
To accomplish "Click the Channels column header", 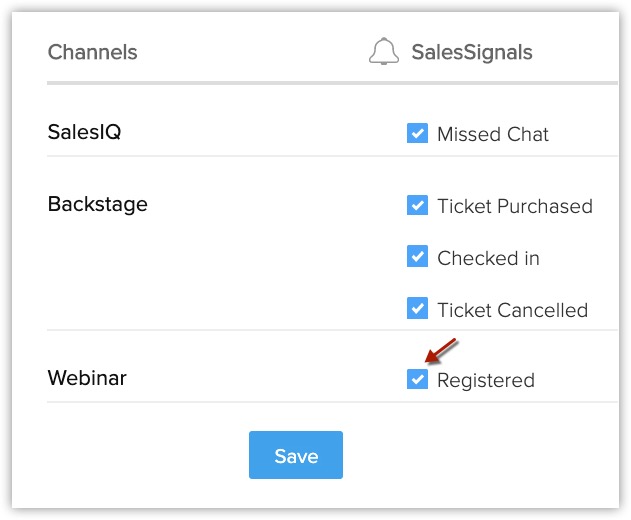I will click(92, 52).
